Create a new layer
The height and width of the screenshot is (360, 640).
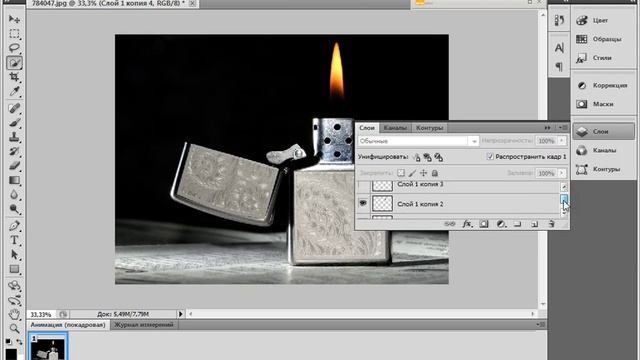tap(534, 224)
